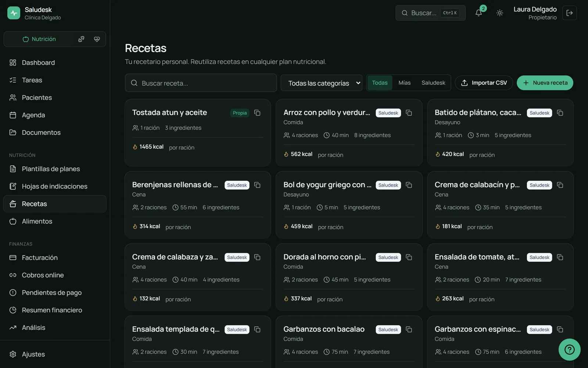This screenshot has width=588, height=368.
Task: Focus the Buscar receta field
Action: click(x=201, y=83)
